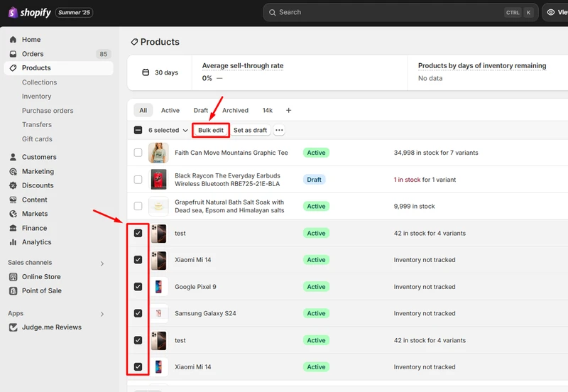Switch to the Archived tab
The image size is (568, 392).
click(235, 110)
